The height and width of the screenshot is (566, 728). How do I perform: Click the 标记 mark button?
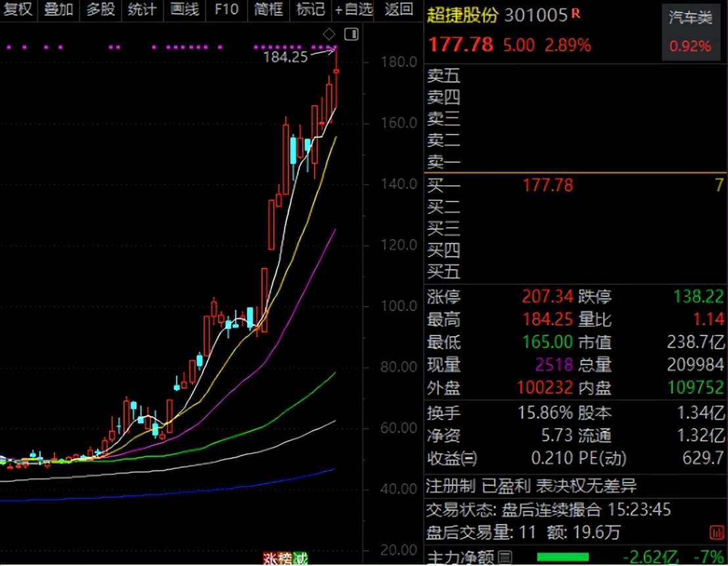click(x=310, y=9)
